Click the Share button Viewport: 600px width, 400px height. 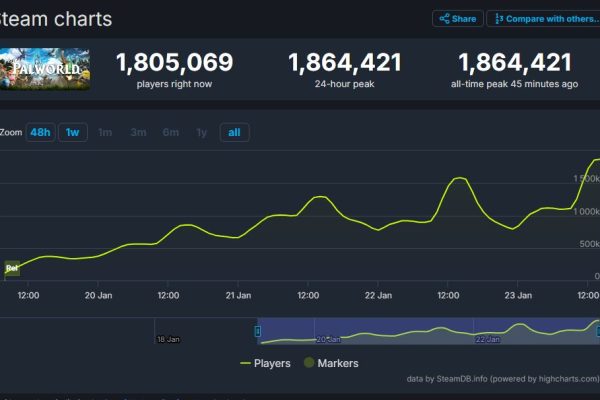[x=458, y=19]
